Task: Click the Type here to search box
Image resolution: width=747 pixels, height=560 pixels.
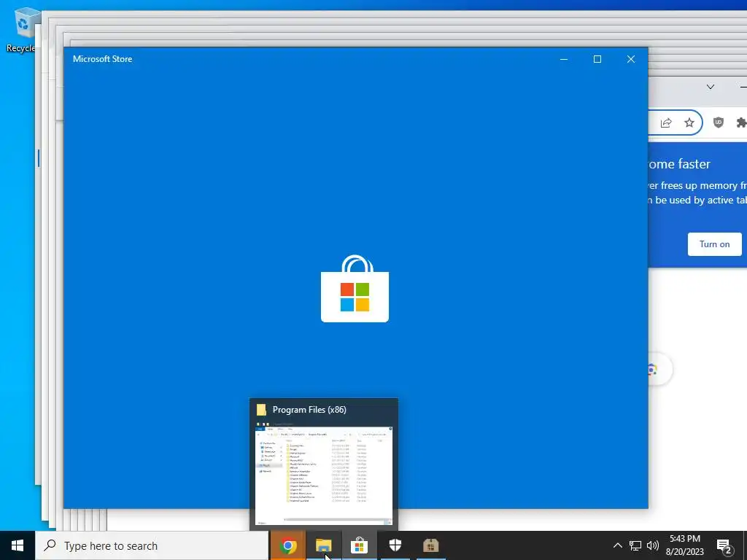Action: pyautogui.click(x=152, y=545)
